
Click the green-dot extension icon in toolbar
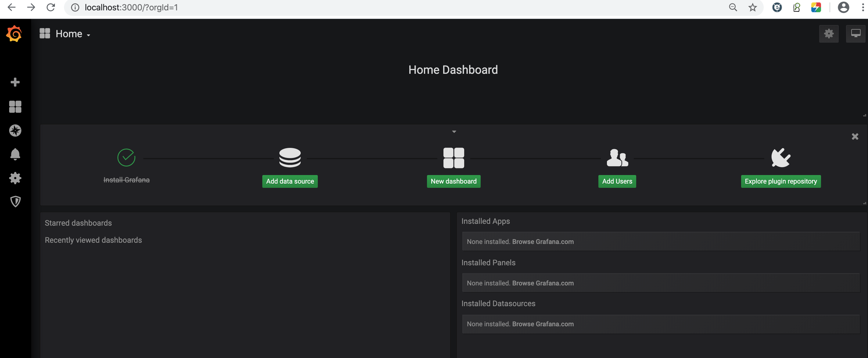[796, 7]
